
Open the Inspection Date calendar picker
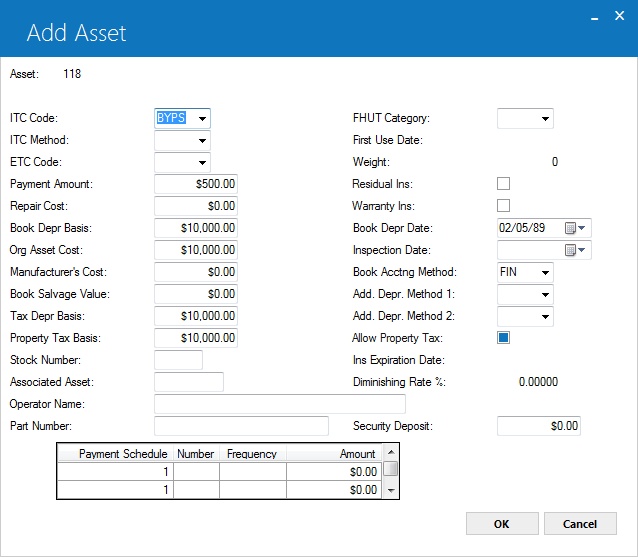click(x=575, y=250)
